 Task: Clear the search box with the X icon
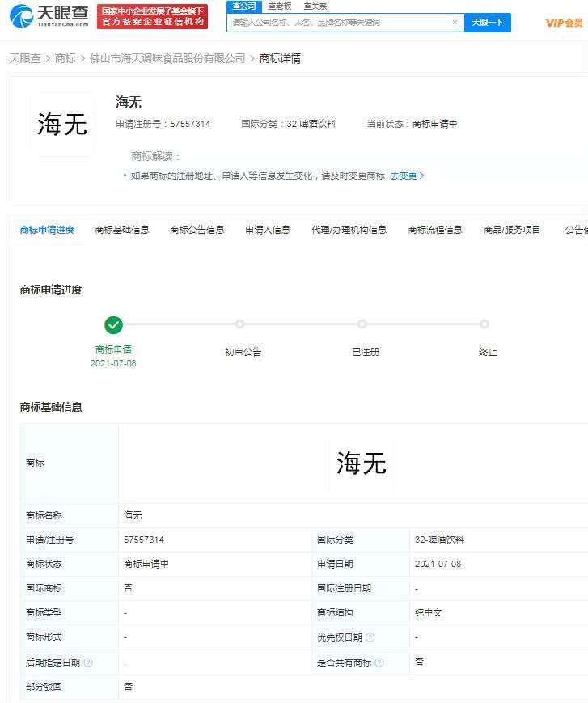click(x=455, y=22)
